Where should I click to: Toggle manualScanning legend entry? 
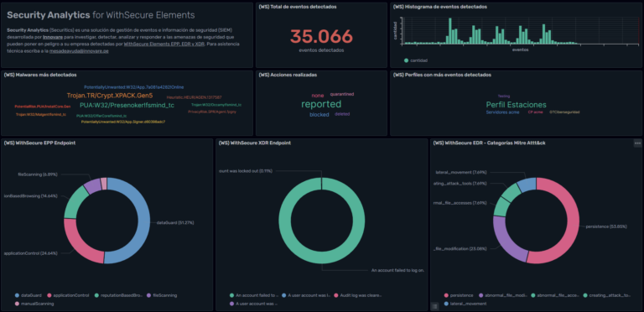(x=34, y=304)
